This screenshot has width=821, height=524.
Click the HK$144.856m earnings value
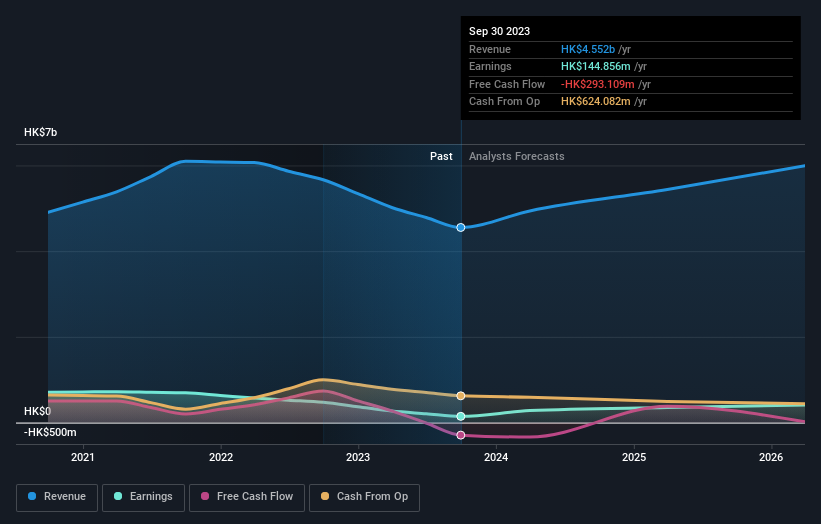click(x=596, y=66)
